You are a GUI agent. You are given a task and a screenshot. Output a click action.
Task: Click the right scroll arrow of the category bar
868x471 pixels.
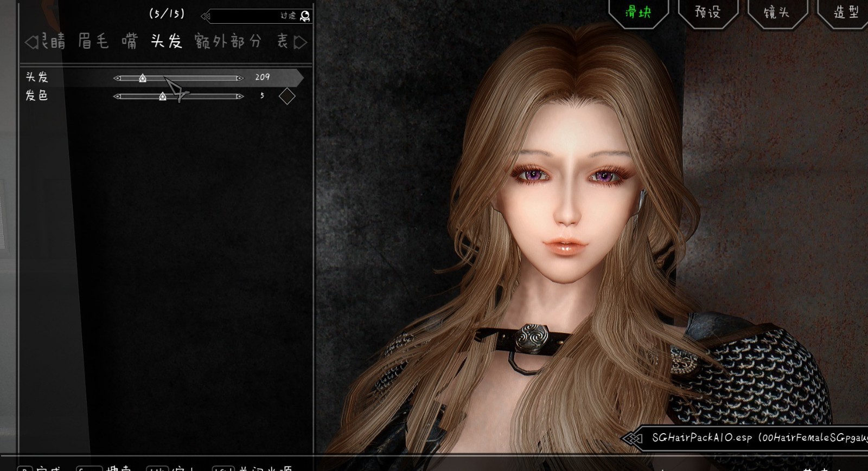(301, 42)
